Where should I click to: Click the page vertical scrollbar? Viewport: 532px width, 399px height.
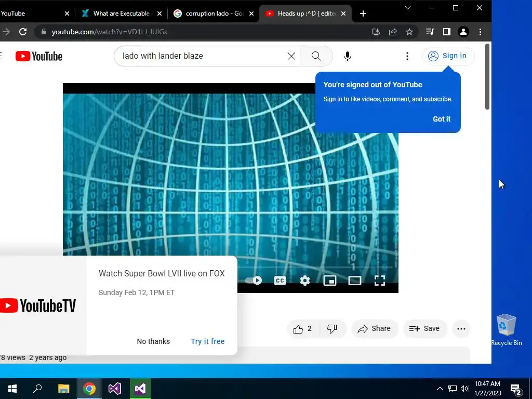tap(487, 77)
